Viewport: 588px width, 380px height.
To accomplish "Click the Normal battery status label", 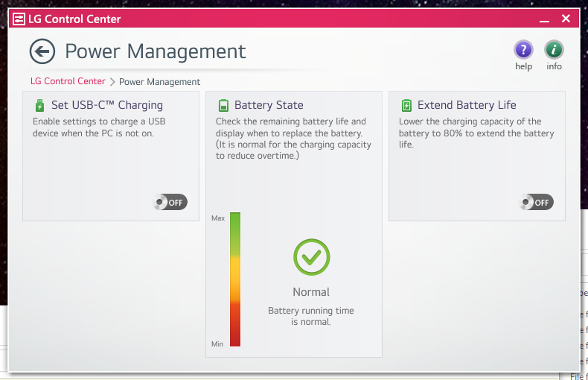I will [x=311, y=292].
